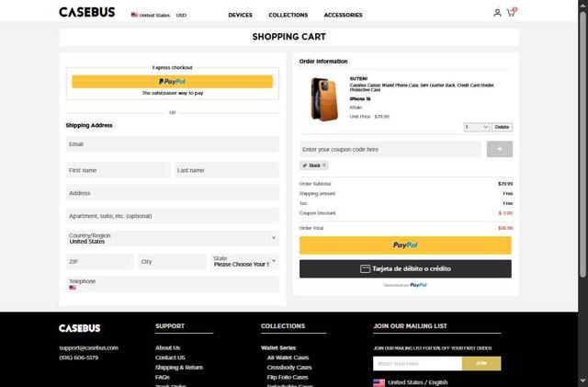Open the Shipping & Return link
Screen dimensions: 588x387
tap(179, 367)
